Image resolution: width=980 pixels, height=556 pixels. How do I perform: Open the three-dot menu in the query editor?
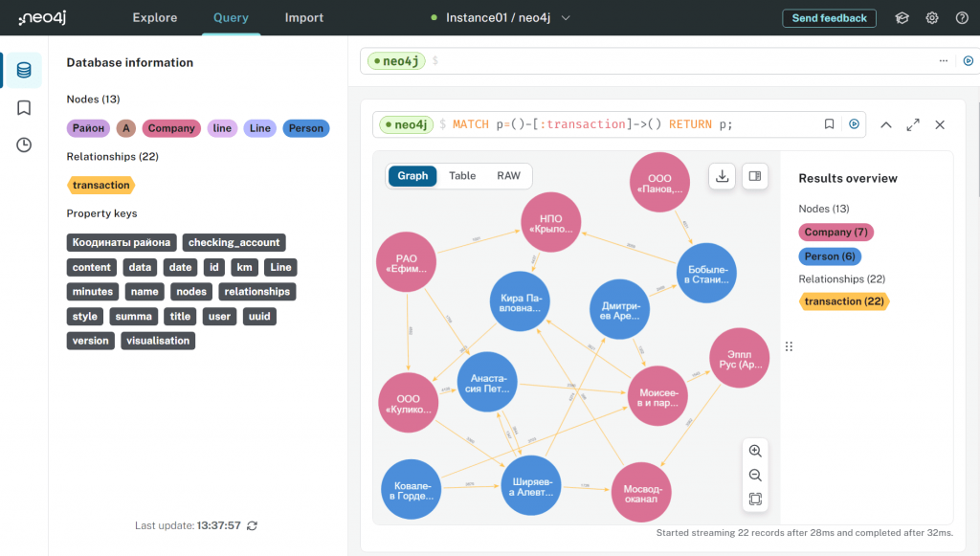pos(943,60)
